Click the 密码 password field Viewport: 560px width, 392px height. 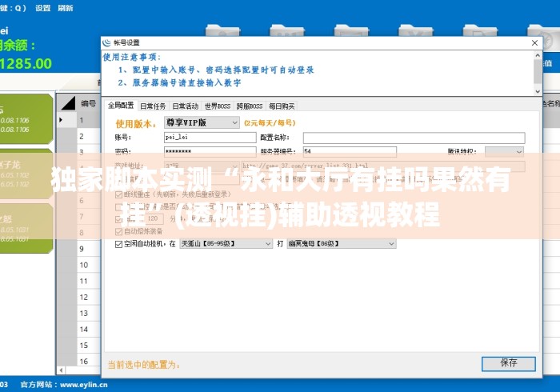pos(210,152)
